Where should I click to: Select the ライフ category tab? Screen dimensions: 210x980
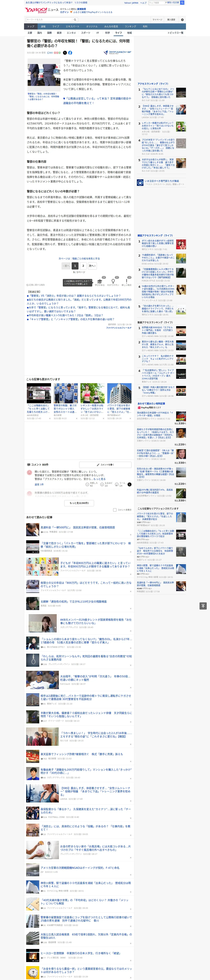click(119, 33)
